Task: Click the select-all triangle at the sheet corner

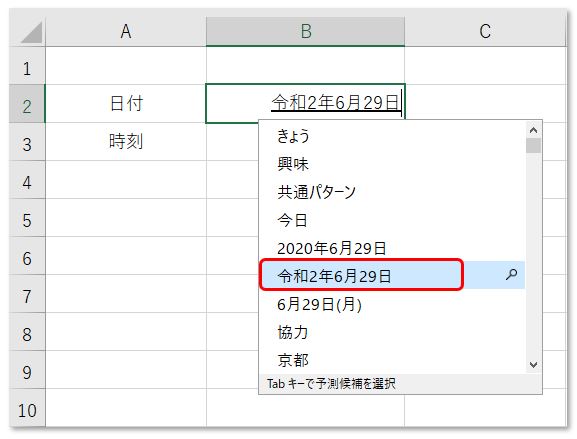Action: (x=32, y=33)
